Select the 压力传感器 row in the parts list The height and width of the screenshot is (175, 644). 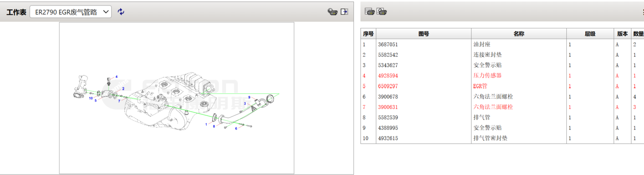(x=487, y=75)
